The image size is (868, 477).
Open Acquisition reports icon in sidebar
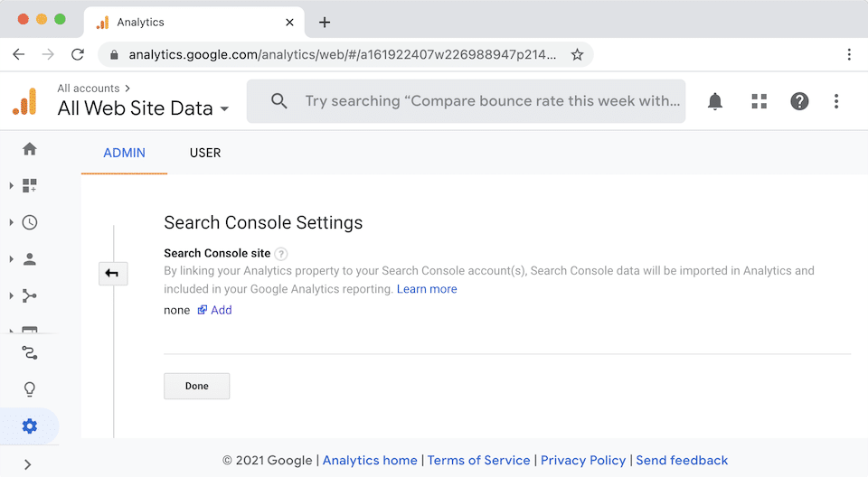point(30,296)
